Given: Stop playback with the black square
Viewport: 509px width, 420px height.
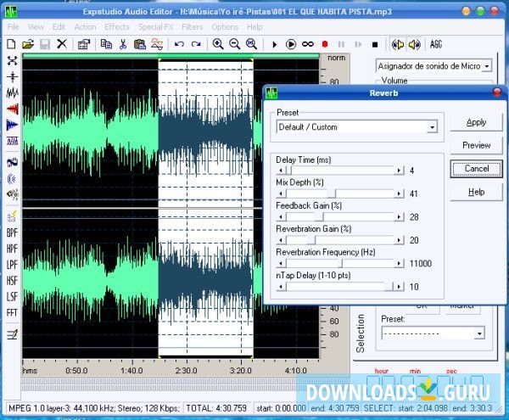Looking at the screenshot, I should coord(375,45).
